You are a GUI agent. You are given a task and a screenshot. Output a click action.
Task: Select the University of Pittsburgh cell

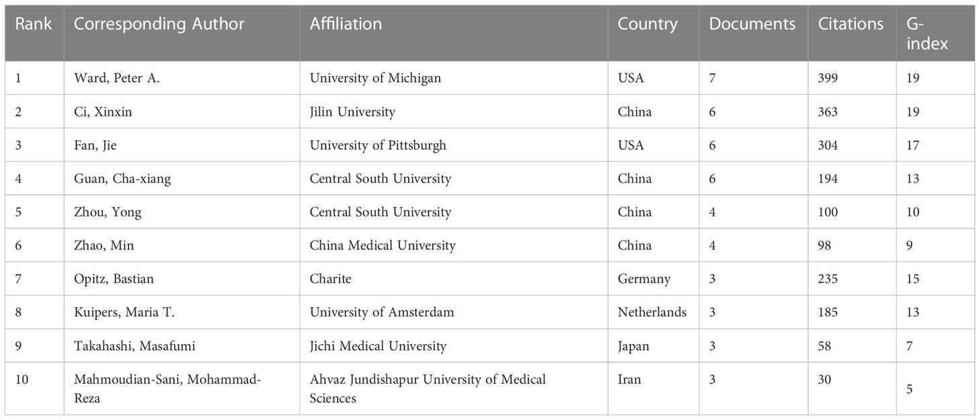click(x=378, y=145)
